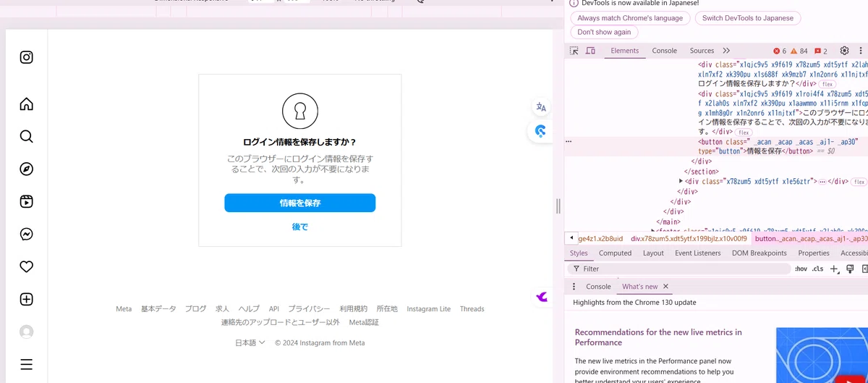Viewport: 868px width, 383px height.
Task: Open プライバシー footer link
Action: [309, 309]
